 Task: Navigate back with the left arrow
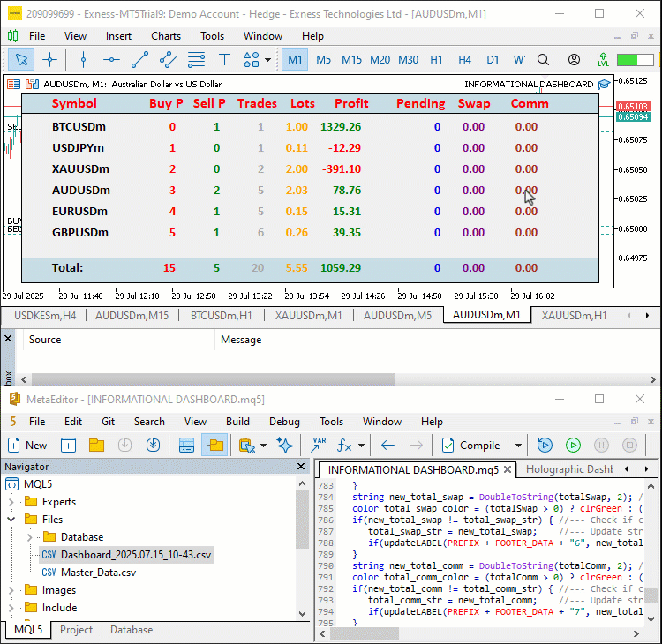click(387, 445)
